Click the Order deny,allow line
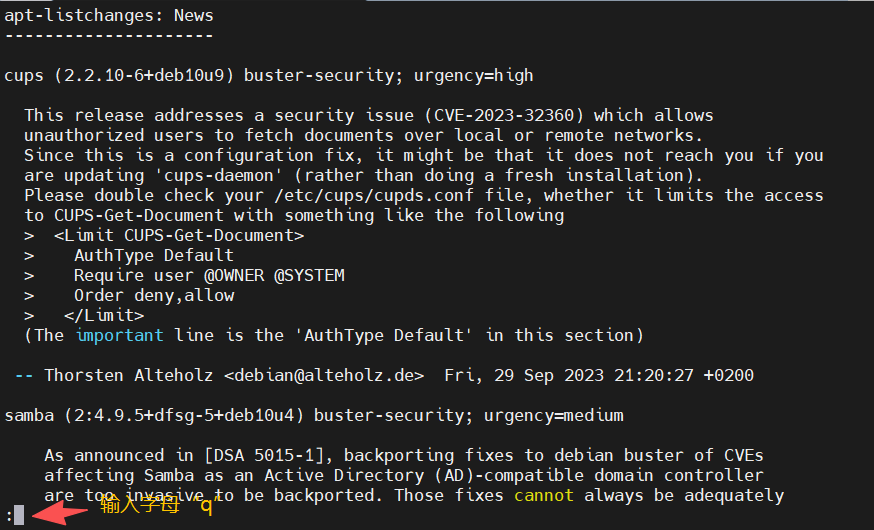 pos(154,295)
